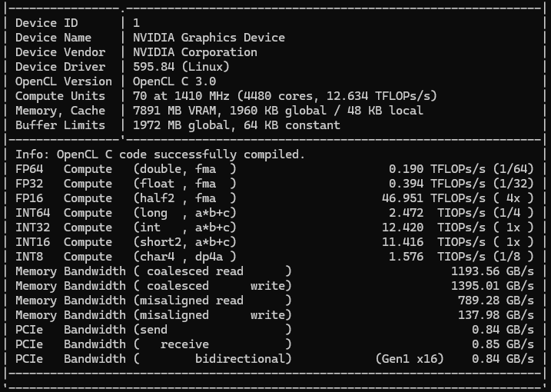Viewport: 551px width, 392px height.
Task: Click the Compute Units row label
Action: pyautogui.click(x=60, y=96)
